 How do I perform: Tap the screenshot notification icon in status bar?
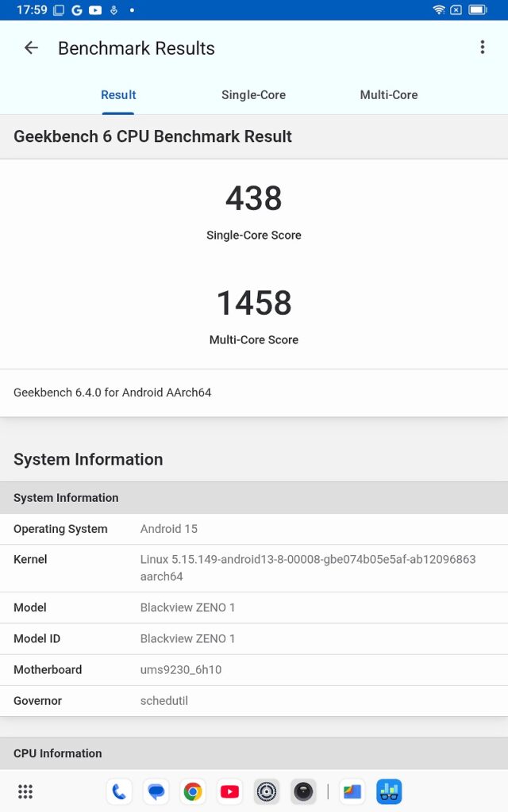coord(59,10)
